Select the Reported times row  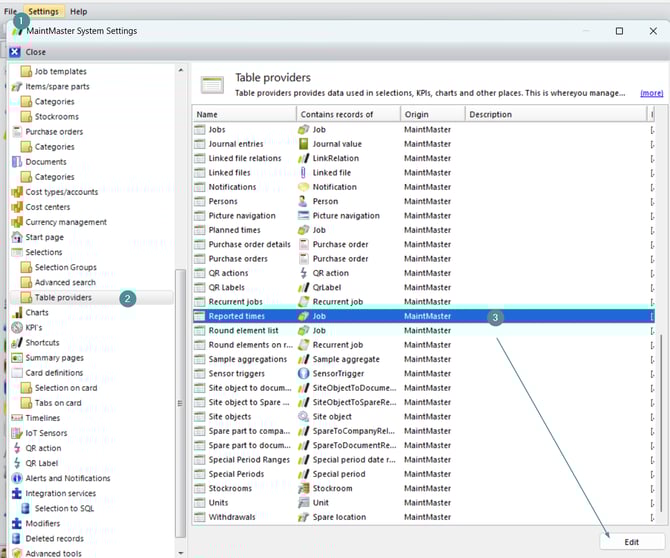[x=235, y=316]
